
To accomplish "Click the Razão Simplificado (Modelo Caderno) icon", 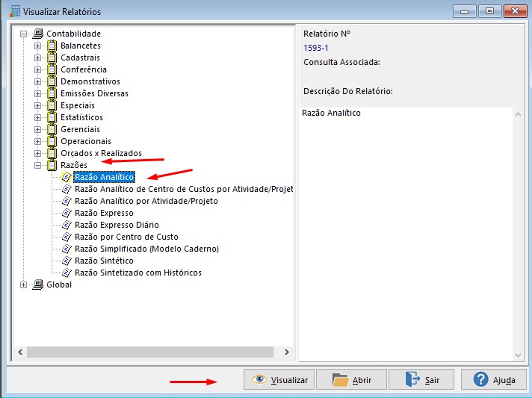I will click(66, 249).
